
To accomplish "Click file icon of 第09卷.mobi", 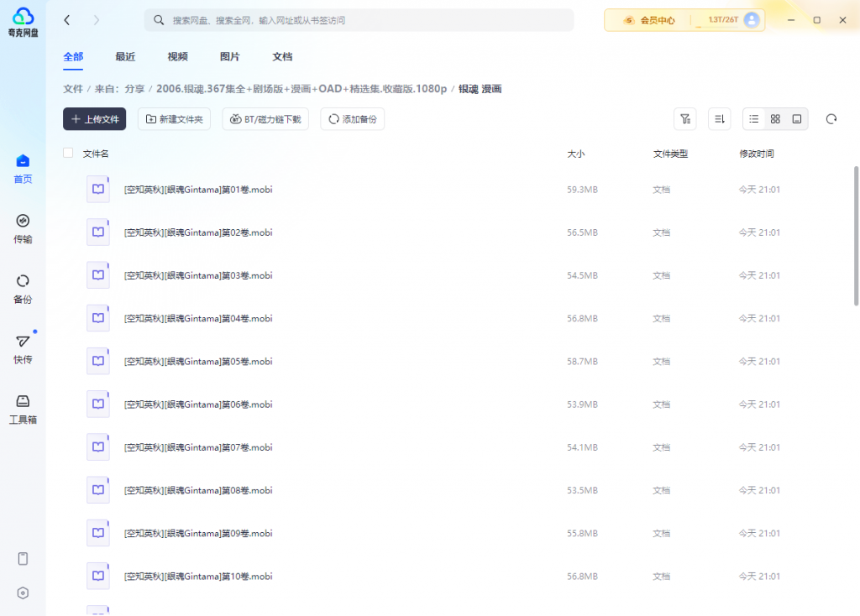I will pos(98,533).
